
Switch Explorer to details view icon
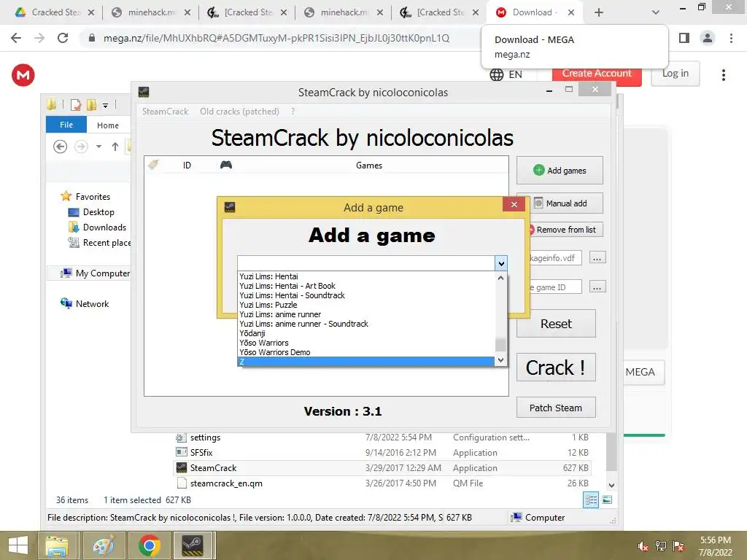[591, 499]
